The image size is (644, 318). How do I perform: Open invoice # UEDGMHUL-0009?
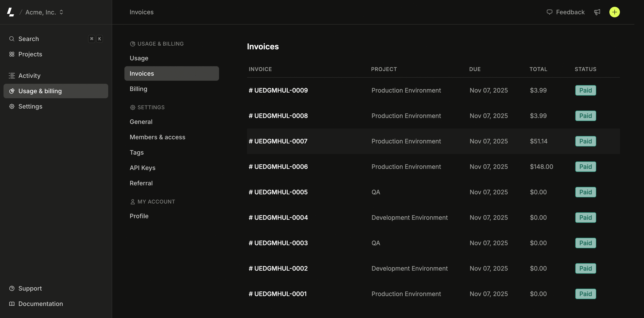(278, 90)
